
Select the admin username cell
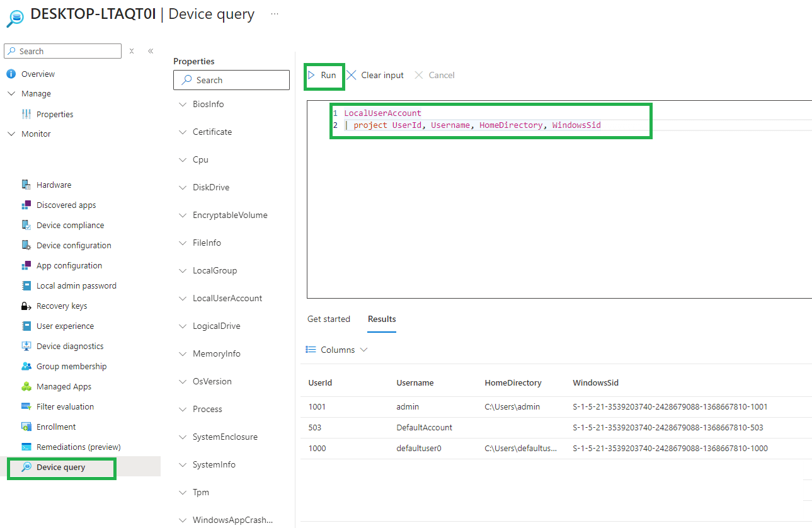pos(408,406)
